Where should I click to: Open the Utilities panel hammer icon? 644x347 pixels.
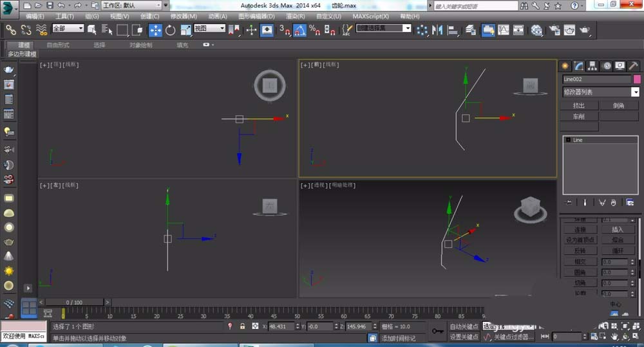(x=633, y=66)
